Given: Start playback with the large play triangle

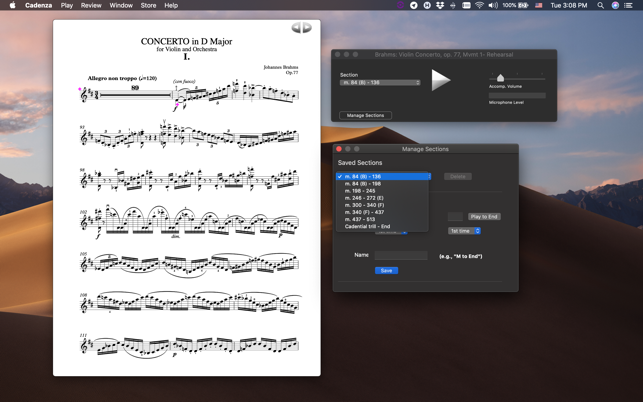Looking at the screenshot, I should 441,80.
